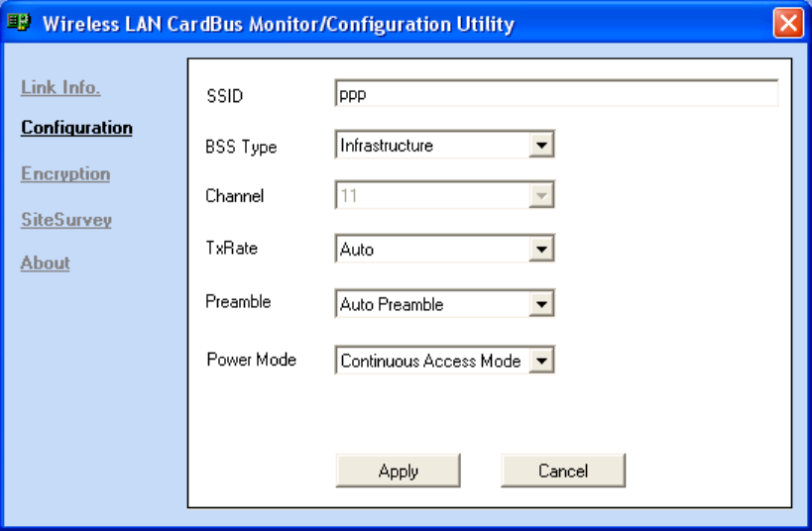Open the SiteSurvey page
The image size is (812, 531).
pos(66,220)
